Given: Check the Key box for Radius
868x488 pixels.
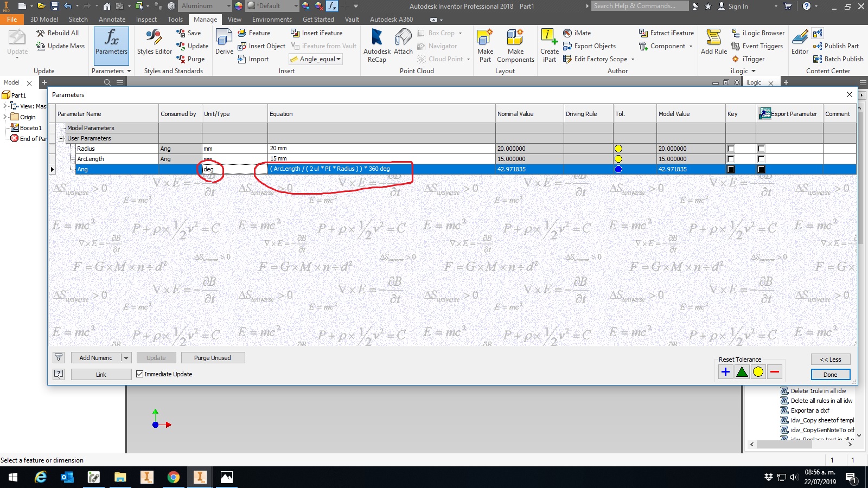Looking at the screenshot, I should pos(731,149).
